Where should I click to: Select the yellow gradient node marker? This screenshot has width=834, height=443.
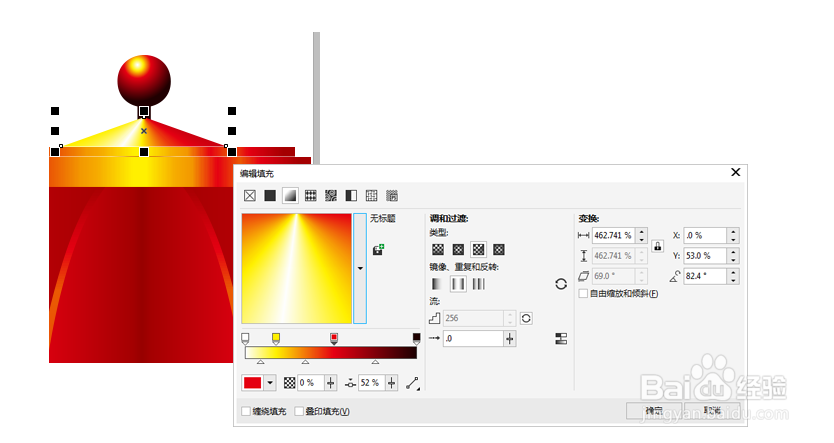(x=276, y=339)
